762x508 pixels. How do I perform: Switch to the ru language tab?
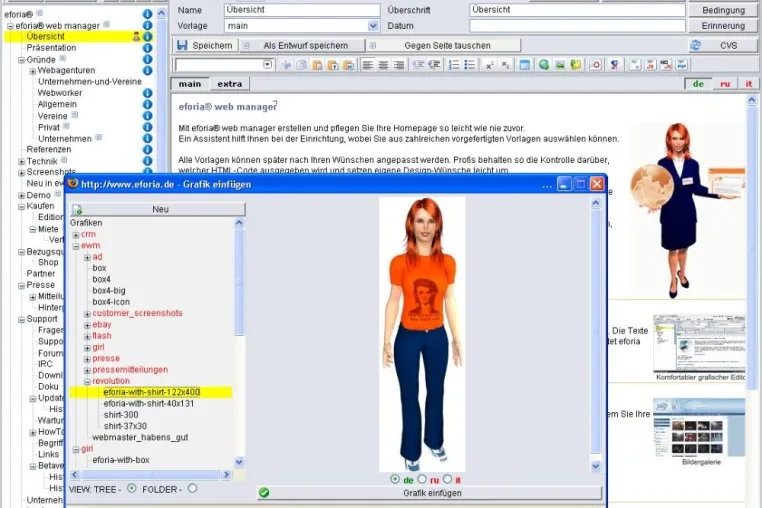pos(725,84)
